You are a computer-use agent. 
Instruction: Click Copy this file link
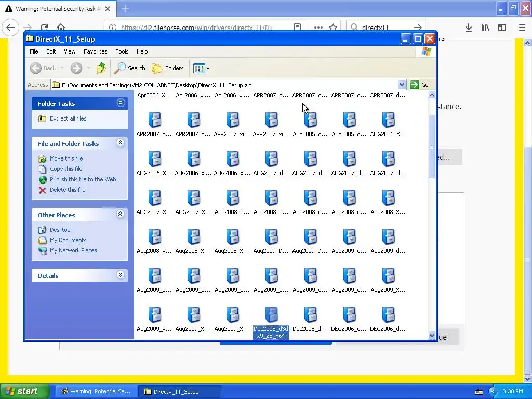tap(66, 169)
